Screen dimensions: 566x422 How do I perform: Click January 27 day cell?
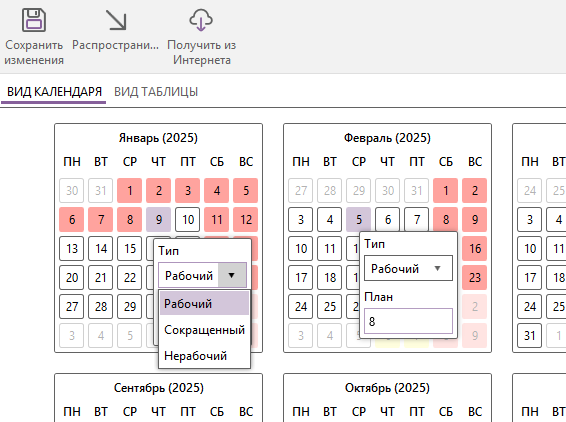click(x=71, y=306)
